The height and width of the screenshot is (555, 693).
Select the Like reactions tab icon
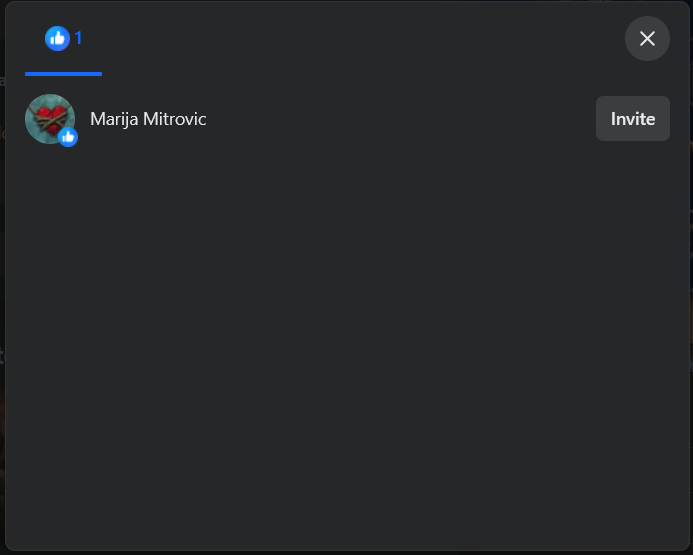[x=57, y=38]
